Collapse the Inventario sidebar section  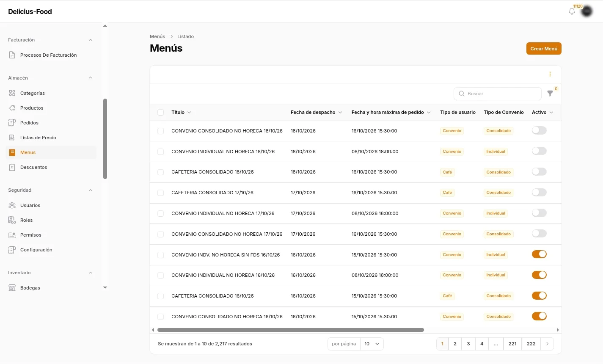click(91, 273)
